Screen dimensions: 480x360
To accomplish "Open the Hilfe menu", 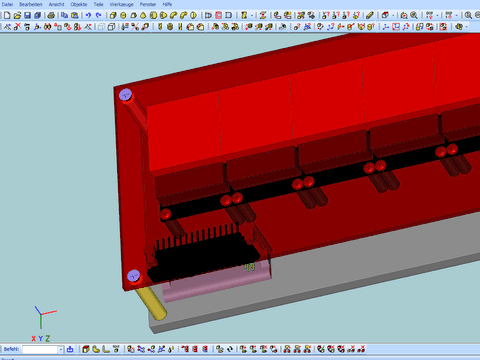I will pos(167,4).
